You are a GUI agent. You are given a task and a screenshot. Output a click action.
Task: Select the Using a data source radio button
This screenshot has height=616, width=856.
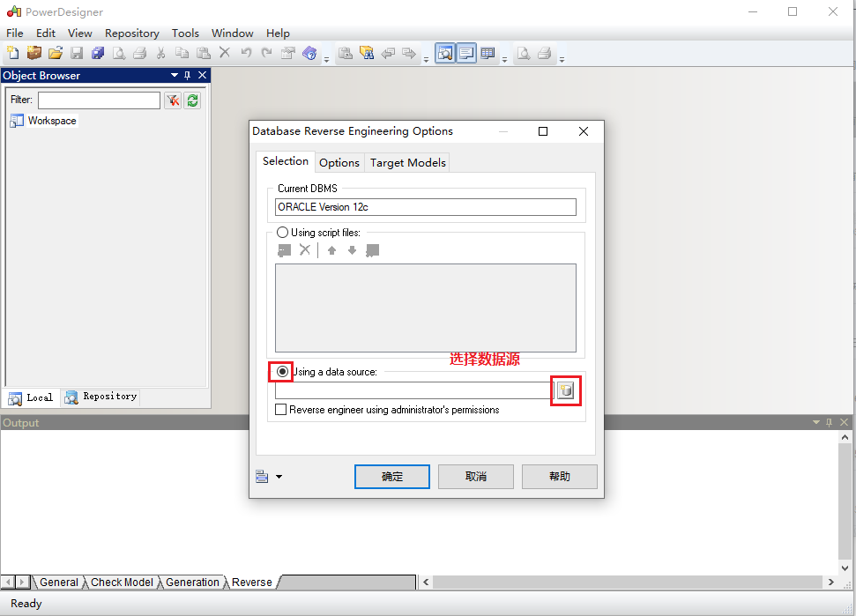point(282,372)
